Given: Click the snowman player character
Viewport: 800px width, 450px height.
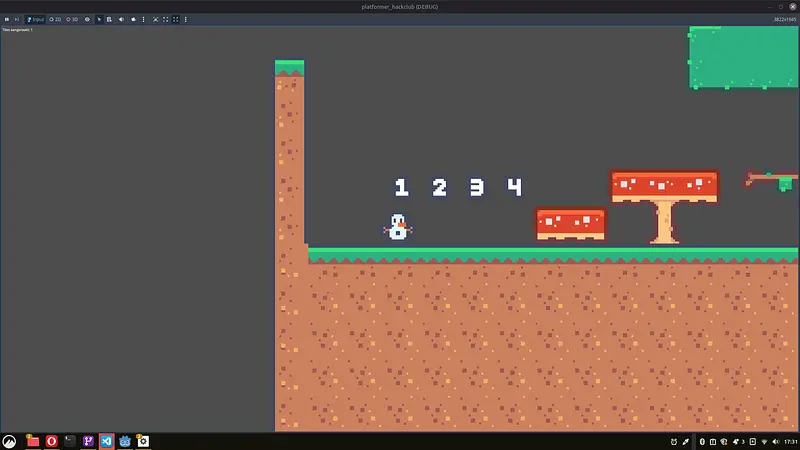Looking at the screenshot, I should coord(398,228).
